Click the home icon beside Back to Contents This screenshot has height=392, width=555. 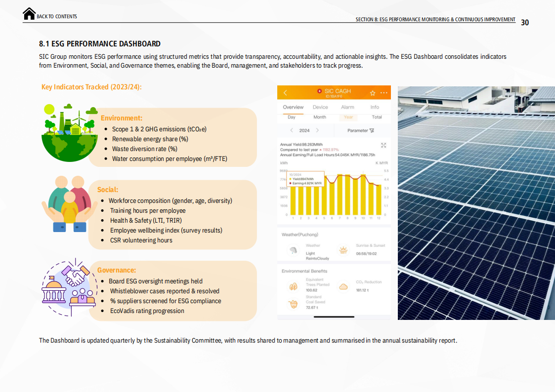coord(29,14)
